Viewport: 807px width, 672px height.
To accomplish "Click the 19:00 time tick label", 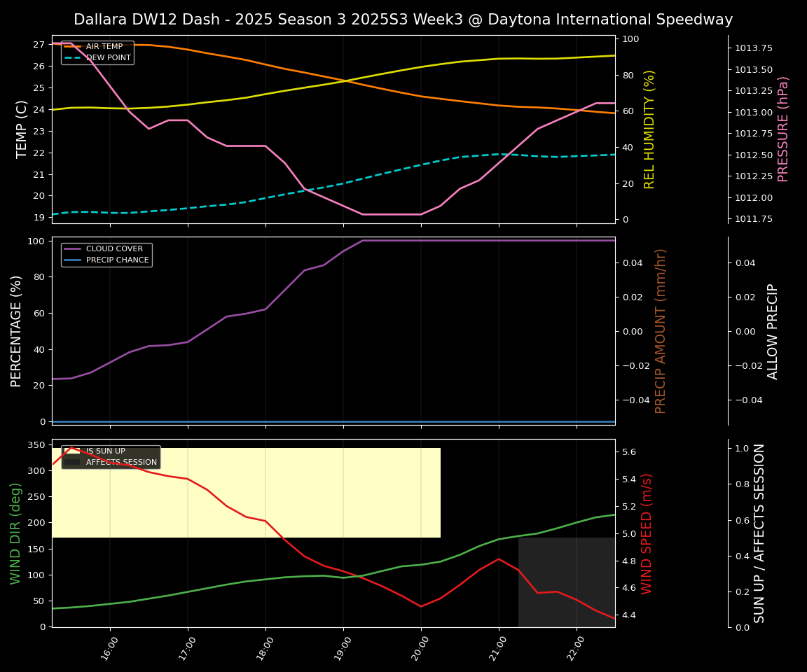I will tap(343, 648).
